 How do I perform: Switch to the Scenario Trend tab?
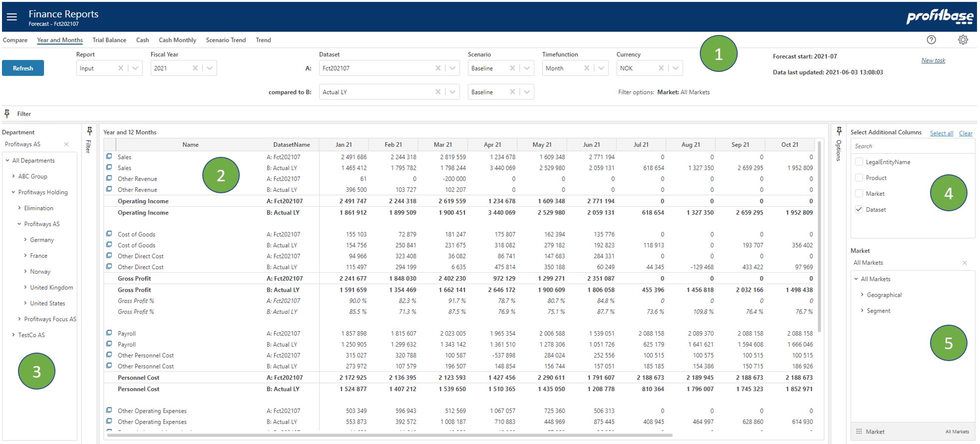tap(226, 40)
